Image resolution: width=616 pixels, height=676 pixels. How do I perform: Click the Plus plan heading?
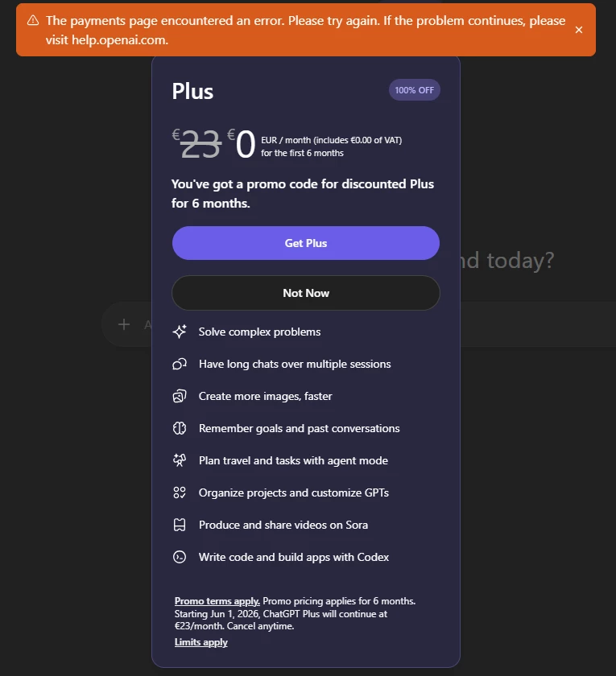[192, 91]
